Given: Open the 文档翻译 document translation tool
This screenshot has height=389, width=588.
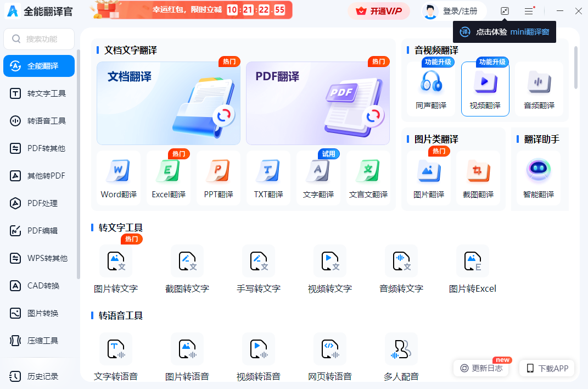Looking at the screenshot, I should coord(168,103).
